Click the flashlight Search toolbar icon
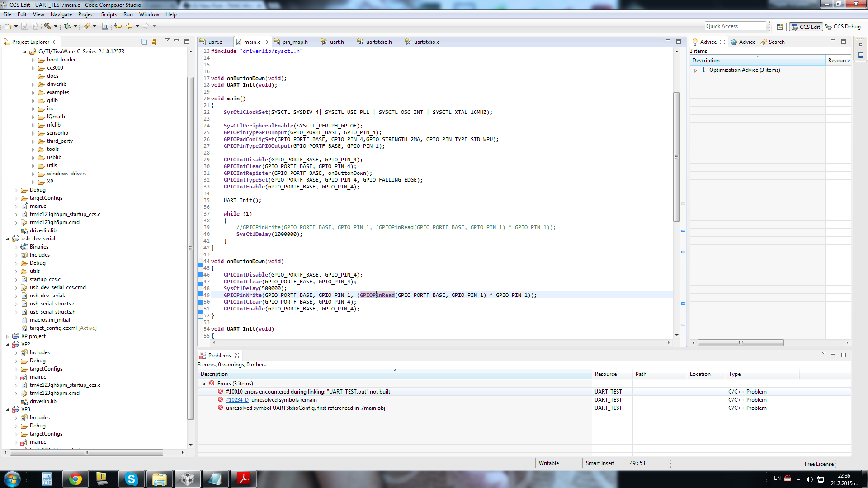Screen dimensions: 868x488 pyautogui.click(x=86, y=27)
